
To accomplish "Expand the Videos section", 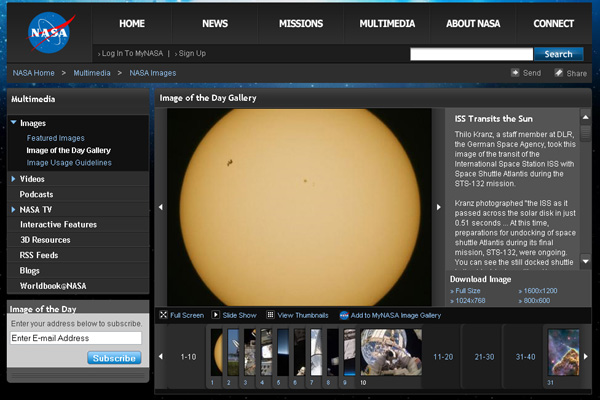I will (13, 179).
